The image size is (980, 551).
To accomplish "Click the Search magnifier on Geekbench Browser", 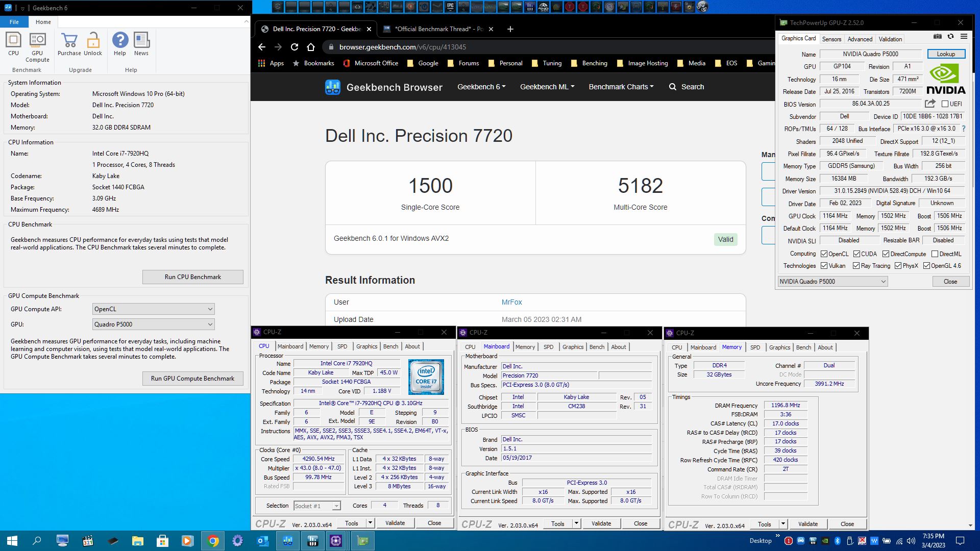I will [673, 87].
